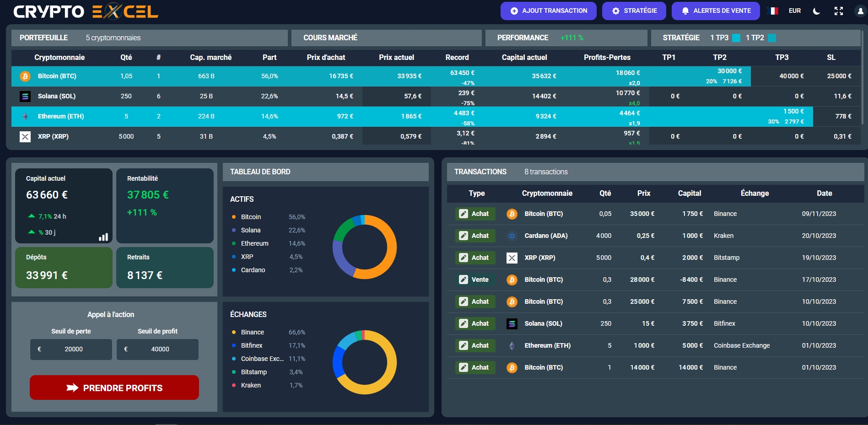The image size is (868, 425).
Task: Click the Ethereum icon in transactions list
Action: [512, 346]
